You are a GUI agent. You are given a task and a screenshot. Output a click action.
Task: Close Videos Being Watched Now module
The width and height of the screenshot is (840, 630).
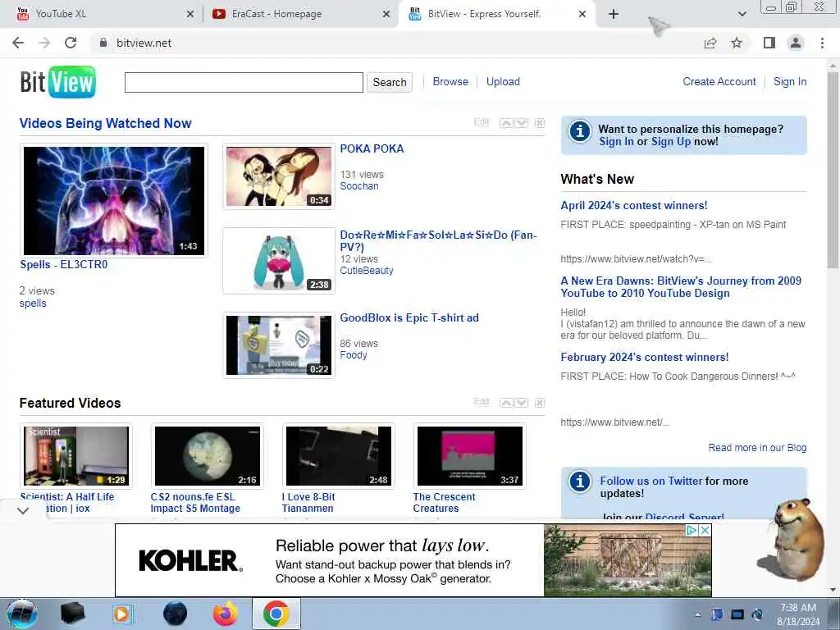coord(540,123)
